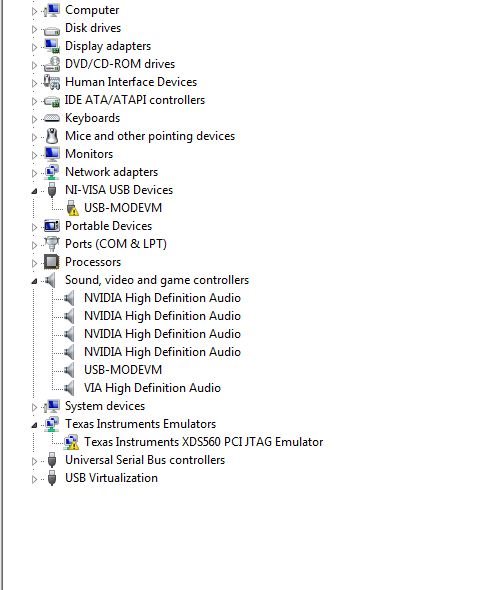This screenshot has width=480, height=590.
Task: Click the DVD/CD-ROM drives icon
Action: 52,64
